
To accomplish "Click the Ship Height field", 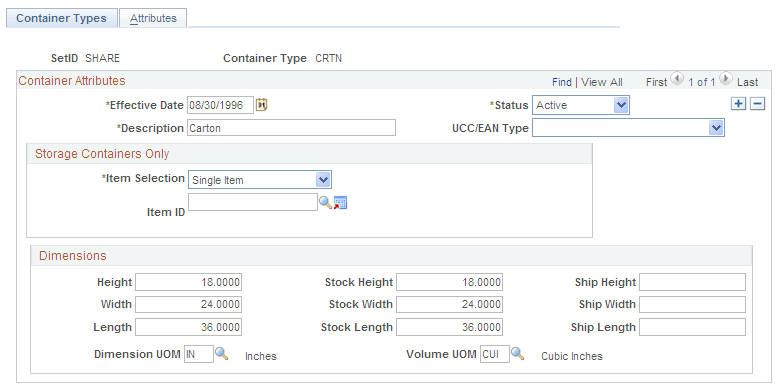I will tap(693, 282).
